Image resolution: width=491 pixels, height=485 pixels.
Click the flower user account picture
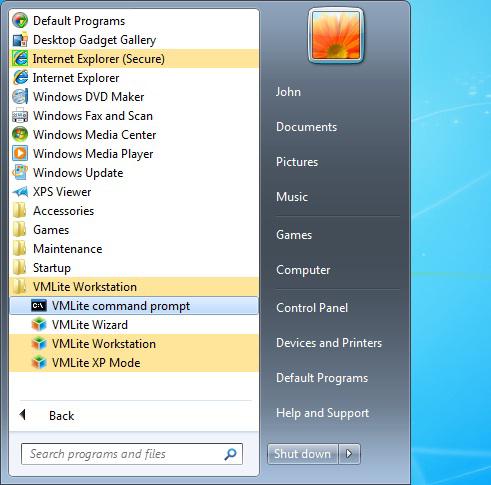336,36
